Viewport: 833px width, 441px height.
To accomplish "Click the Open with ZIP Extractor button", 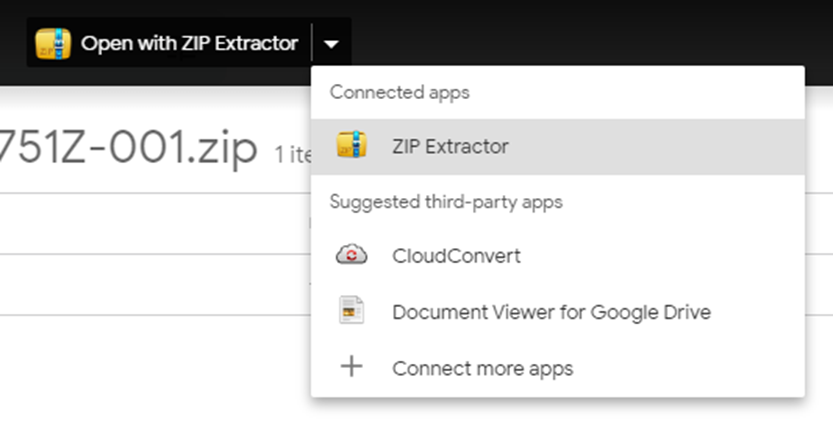I will tap(169, 43).
